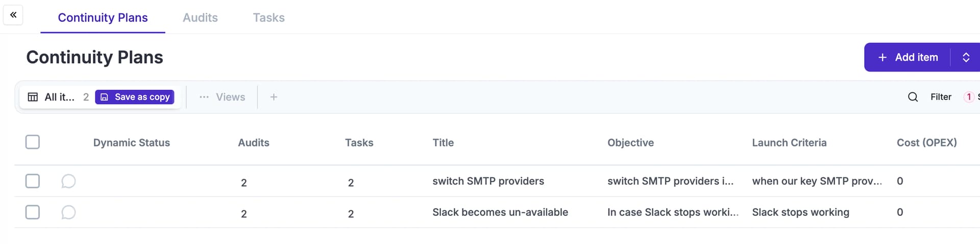Click the table grid icon beside All items
The height and width of the screenshot is (244, 980).
[33, 97]
